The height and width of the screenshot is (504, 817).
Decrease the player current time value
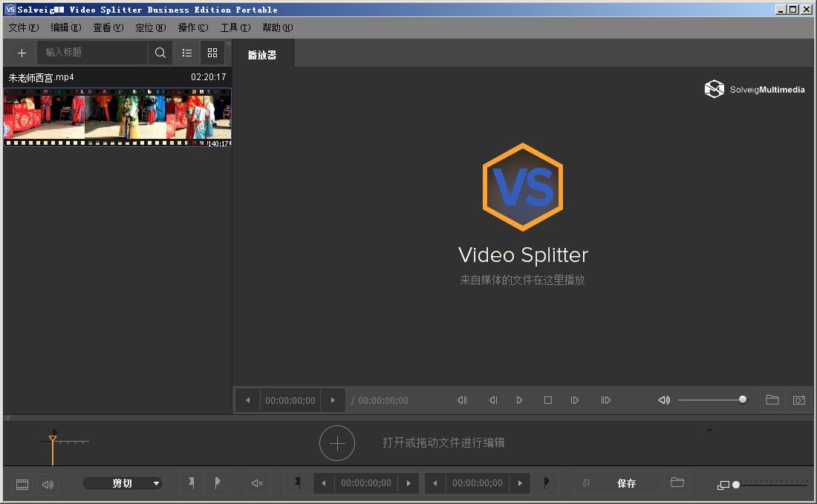click(248, 400)
